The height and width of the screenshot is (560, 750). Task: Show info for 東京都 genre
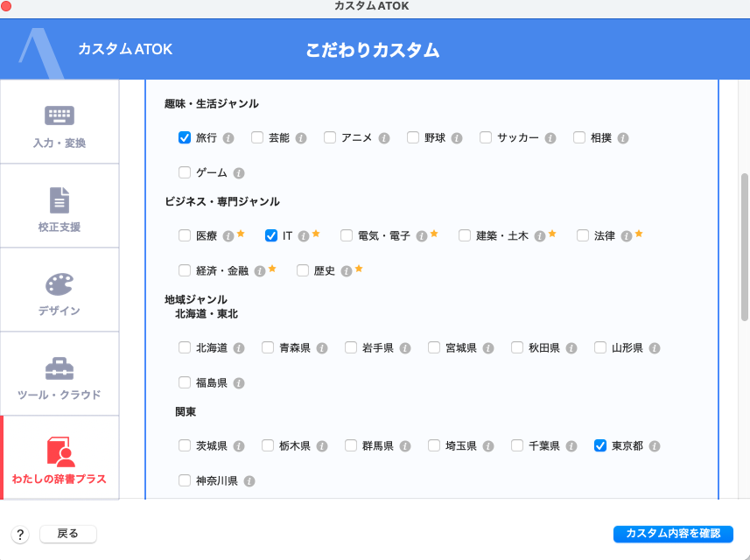(x=655, y=446)
